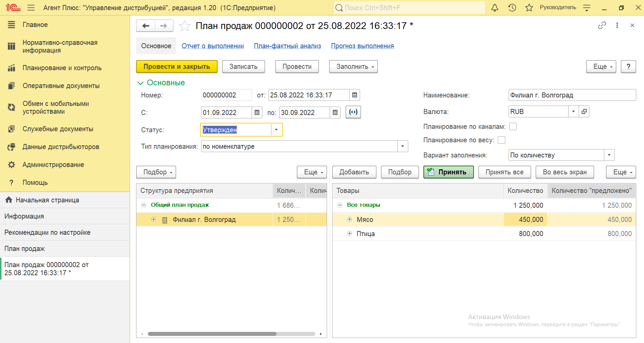
Task: Toggle Планирование по весу checkbox
Action: 502,140
